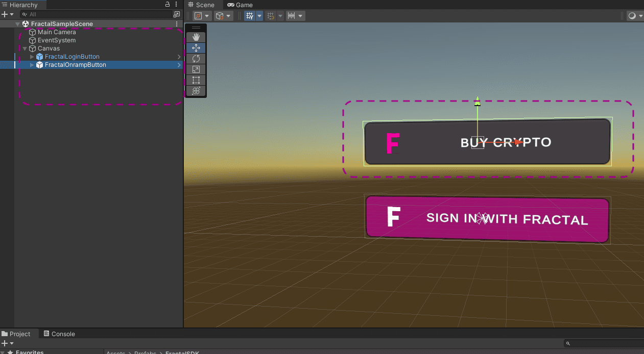Open the Hierarchy create dropdown arrow
Viewport: 644px width, 354px height.
point(11,14)
